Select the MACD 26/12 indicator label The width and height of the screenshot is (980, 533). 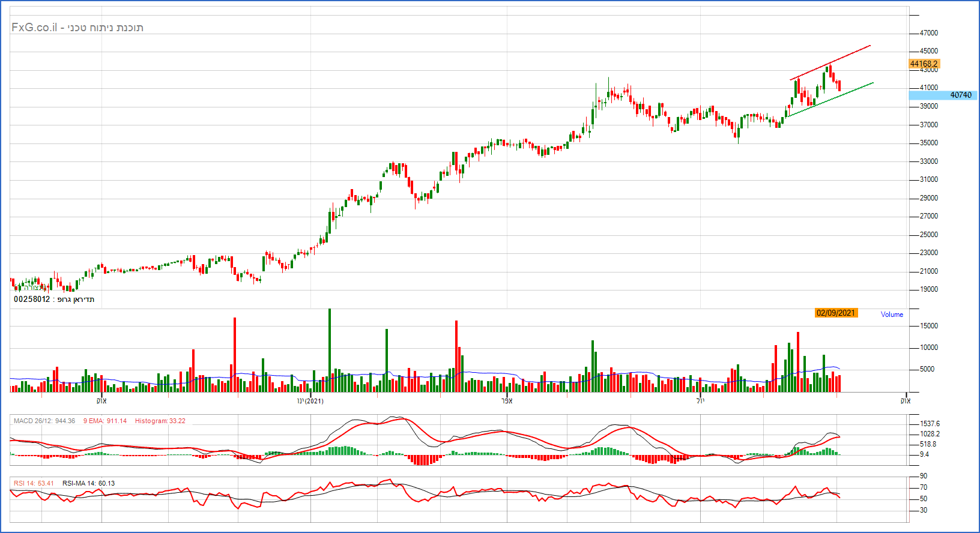[44, 421]
